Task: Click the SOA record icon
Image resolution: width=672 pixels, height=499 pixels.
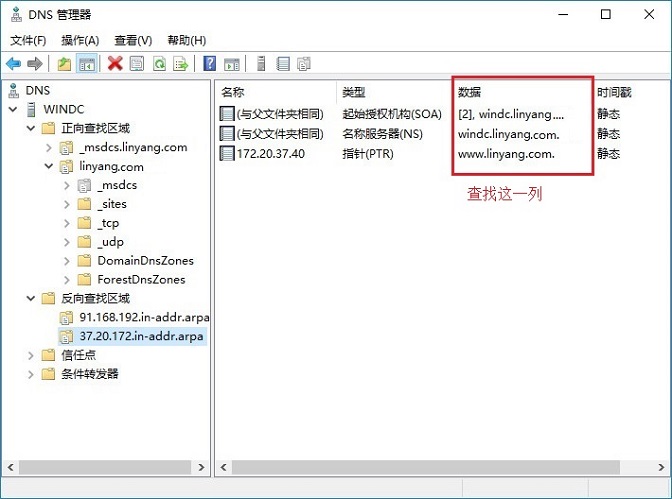Action: point(227,114)
